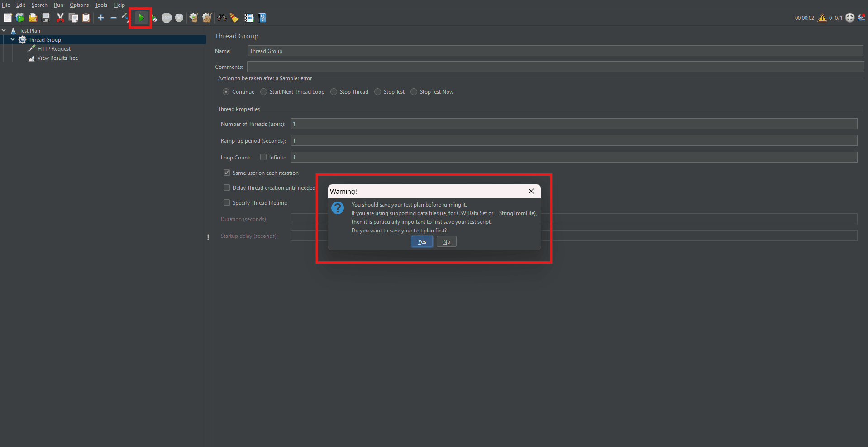
Task: Click inside the Comments input field
Action: point(453,67)
